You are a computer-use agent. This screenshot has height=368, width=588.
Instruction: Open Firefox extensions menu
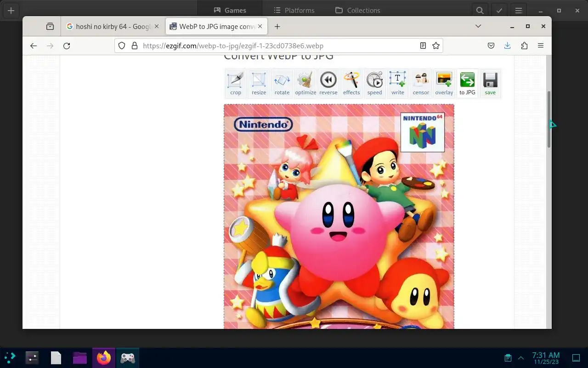click(524, 46)
